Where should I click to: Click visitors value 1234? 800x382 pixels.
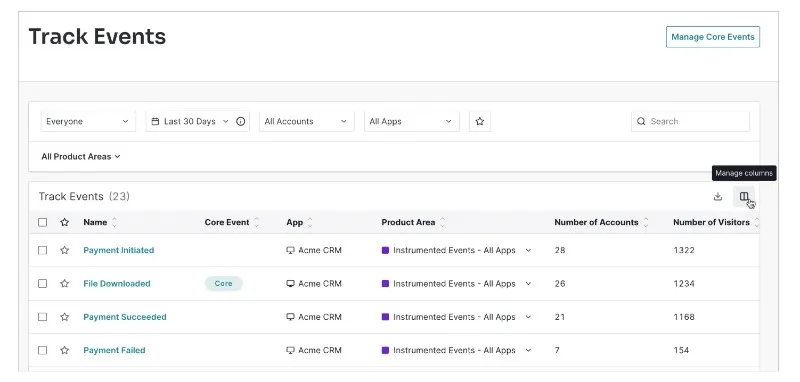(x=684, y=284)
